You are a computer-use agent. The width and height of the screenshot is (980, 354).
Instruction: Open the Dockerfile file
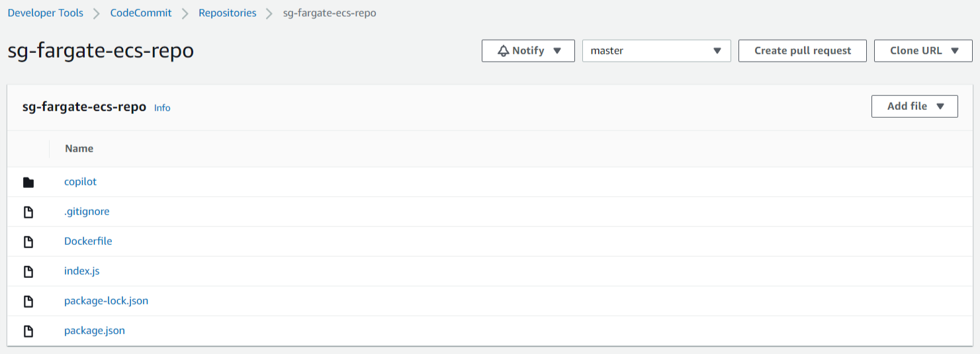pyautogui.click(x=88, y=242)
